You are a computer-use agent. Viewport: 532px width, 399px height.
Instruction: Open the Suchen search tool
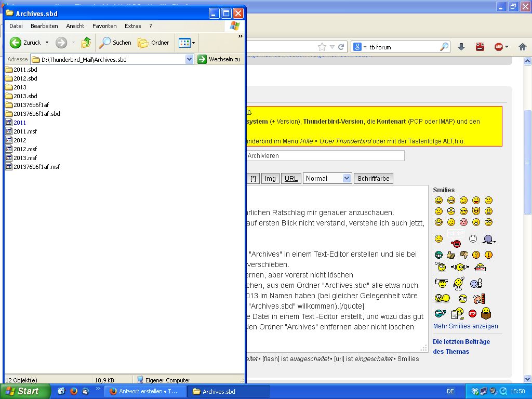pyautogui.click(x=115, y=43)
